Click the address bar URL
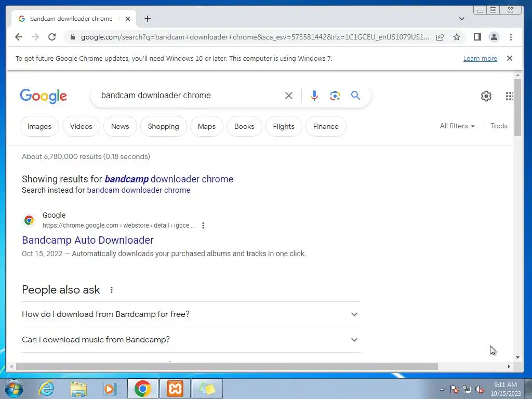This screenshot has height=399, width=532. coord(255,37)
